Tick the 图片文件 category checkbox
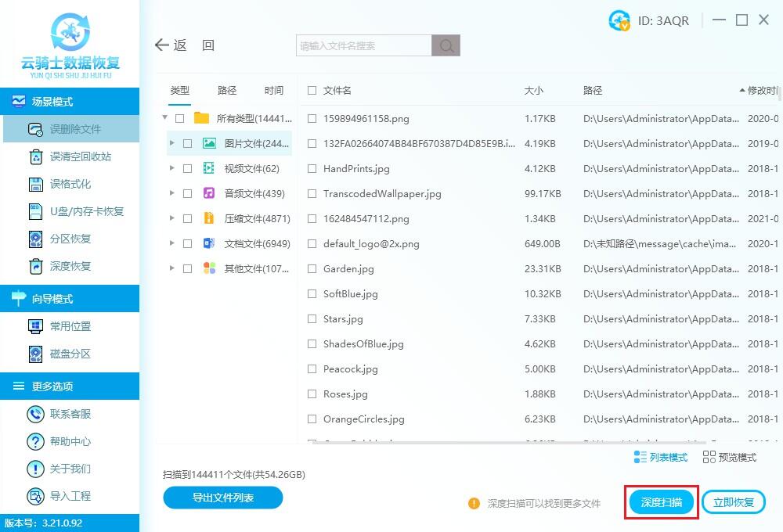 click(188, 144)
